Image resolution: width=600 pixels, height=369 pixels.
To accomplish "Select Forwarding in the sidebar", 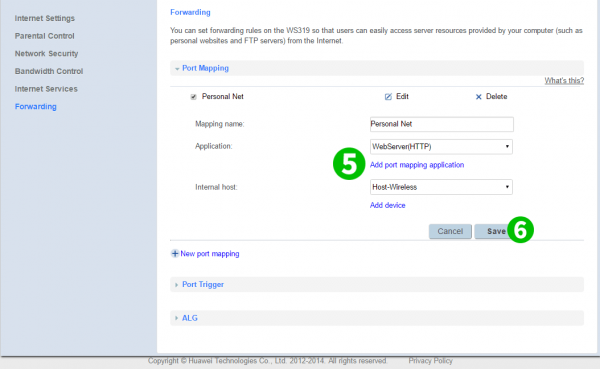I will coord(36,106).
